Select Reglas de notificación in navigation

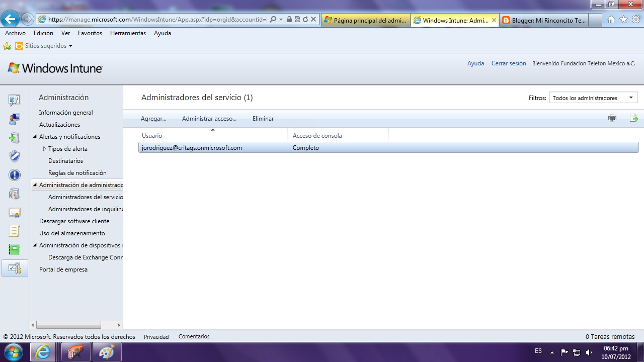77,173
